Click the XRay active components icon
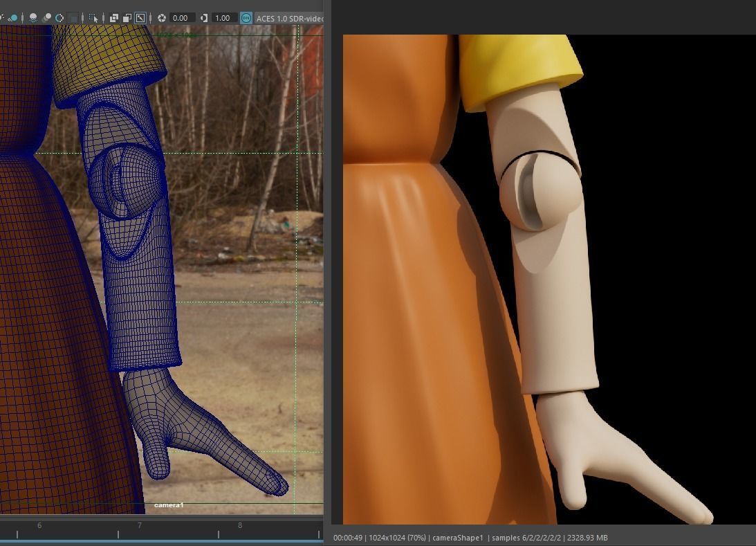This screenshot has width=756, height=546. pyautogui.click(x=127, y=18)
